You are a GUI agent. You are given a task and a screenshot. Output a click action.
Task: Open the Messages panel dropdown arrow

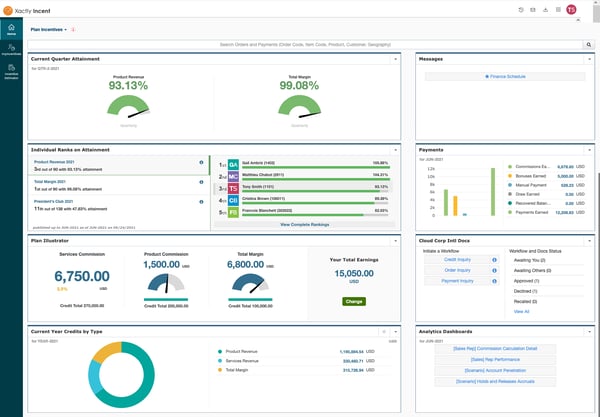(x=589, y=59)
